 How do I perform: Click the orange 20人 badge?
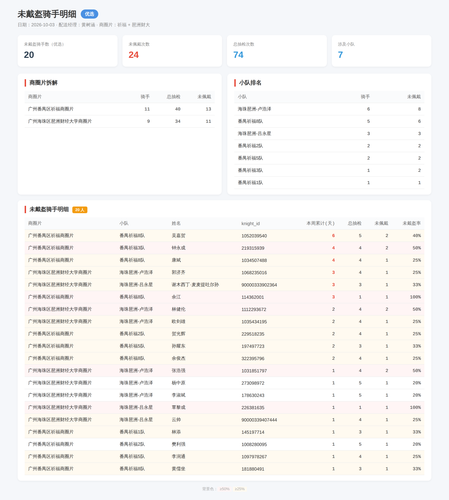(x=80, y=210)
